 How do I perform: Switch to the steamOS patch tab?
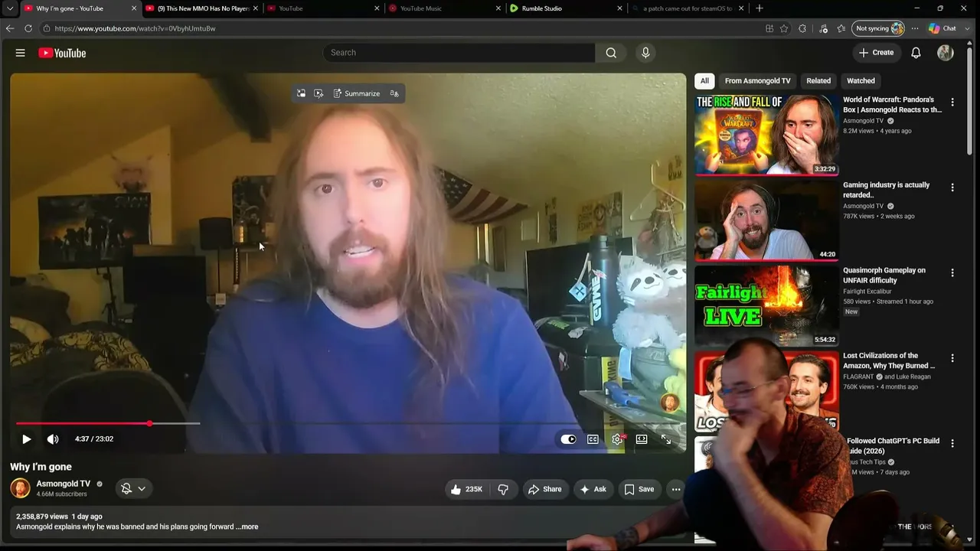(687, 8)
